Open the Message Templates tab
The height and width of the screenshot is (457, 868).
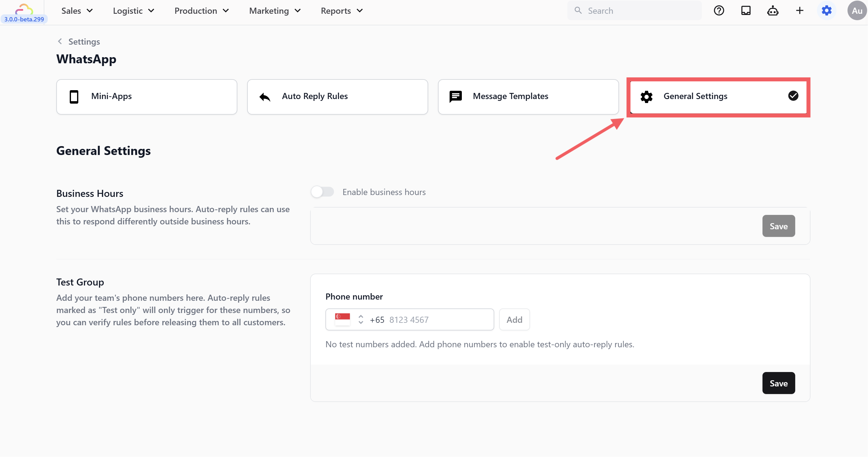[528, 97]
